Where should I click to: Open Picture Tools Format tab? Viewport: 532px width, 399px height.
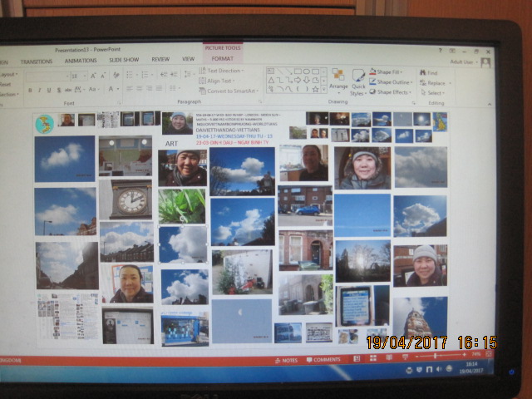(223, 58)
